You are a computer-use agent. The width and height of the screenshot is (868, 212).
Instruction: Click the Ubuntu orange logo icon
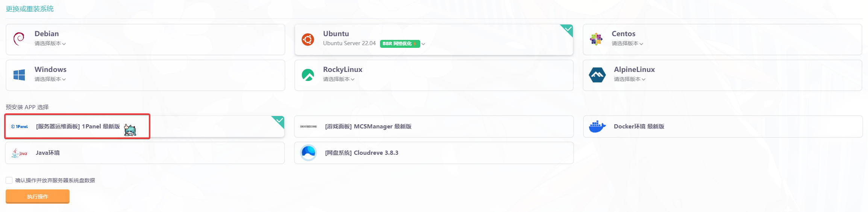[308, 39]
